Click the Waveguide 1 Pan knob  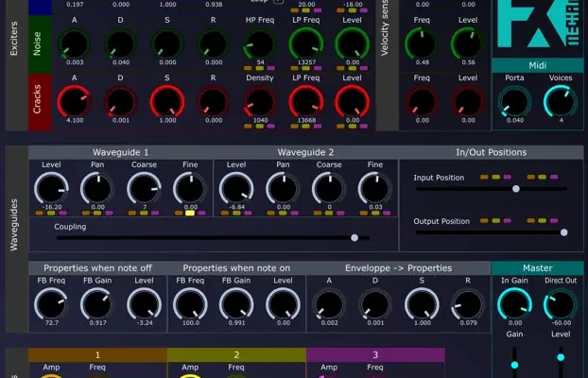97,188
